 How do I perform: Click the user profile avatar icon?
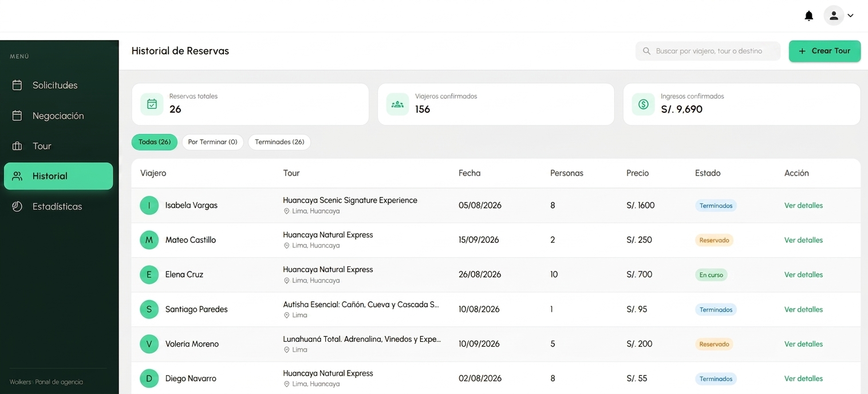pyautogui.click(x=834, y=15)
